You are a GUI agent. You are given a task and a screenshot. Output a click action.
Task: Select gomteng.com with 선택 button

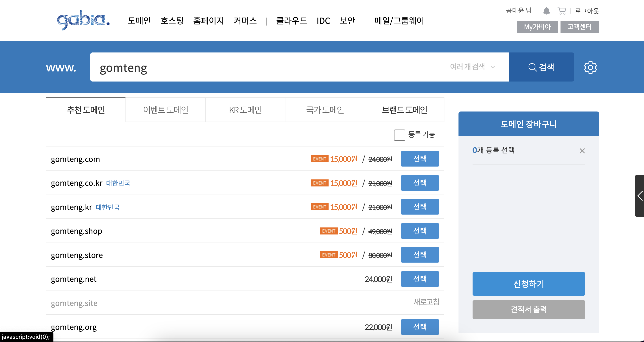pyautogui.click(x=420, y=159)
